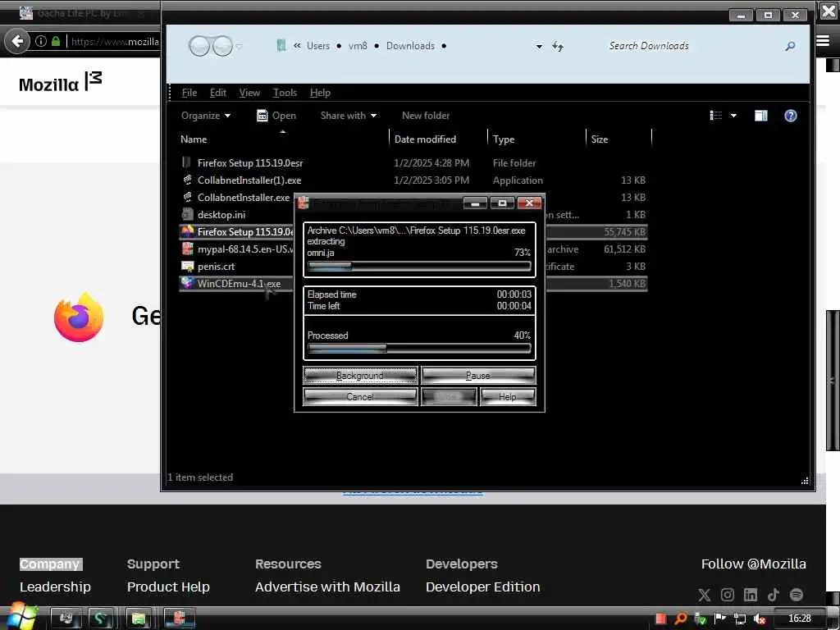Go back in the Explorer window

(x=199, y=46)
